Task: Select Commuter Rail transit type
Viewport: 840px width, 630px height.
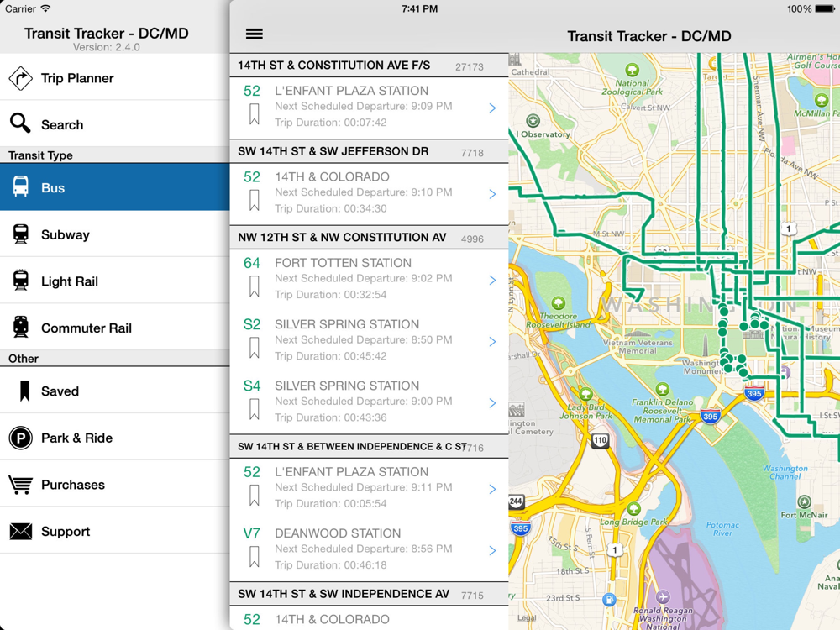Action: click(x=114, y=328)
